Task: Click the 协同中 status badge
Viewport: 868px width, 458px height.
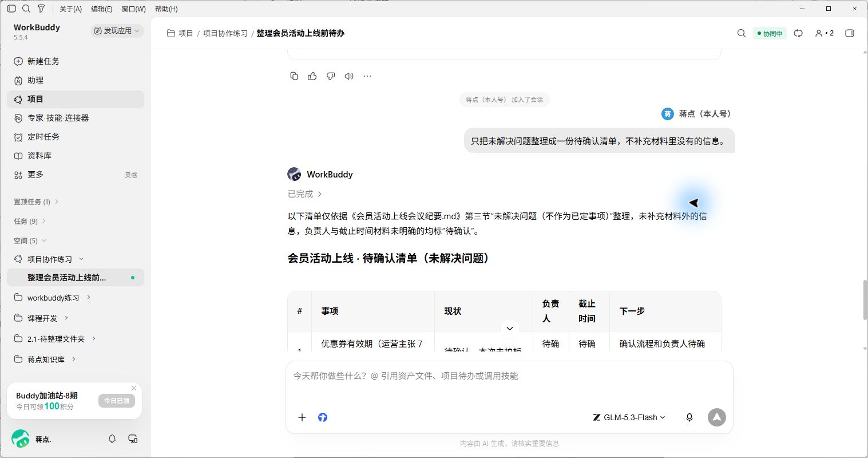Action: tap(770, 34)
